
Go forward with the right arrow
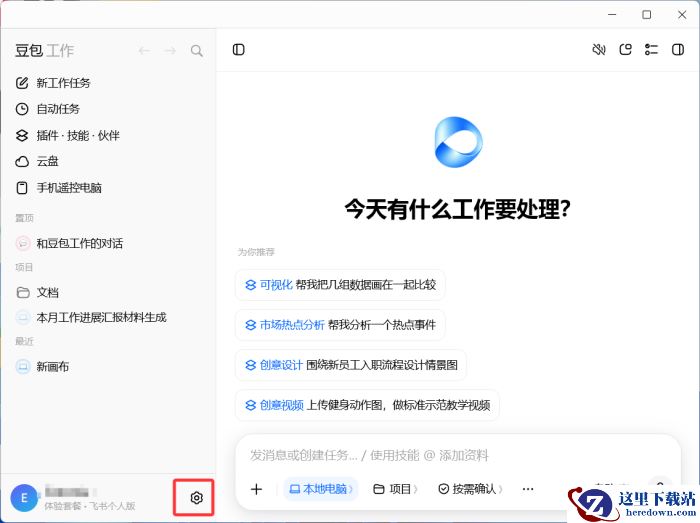pyautogui.click(x=170, y=50)
